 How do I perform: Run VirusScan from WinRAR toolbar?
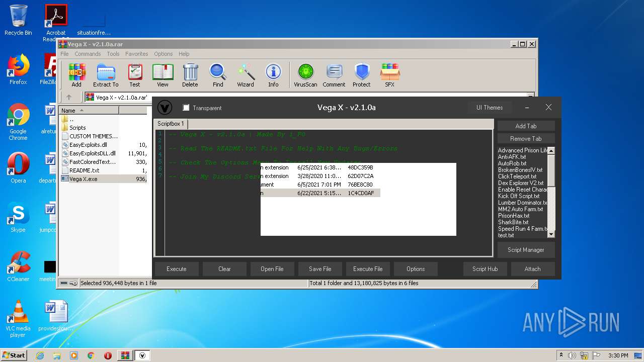click(305, 75)
